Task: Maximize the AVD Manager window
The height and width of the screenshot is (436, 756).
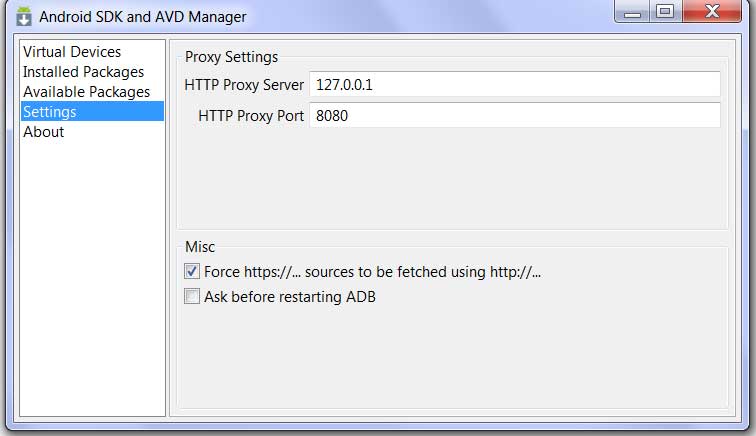Action: click(665, 11)
